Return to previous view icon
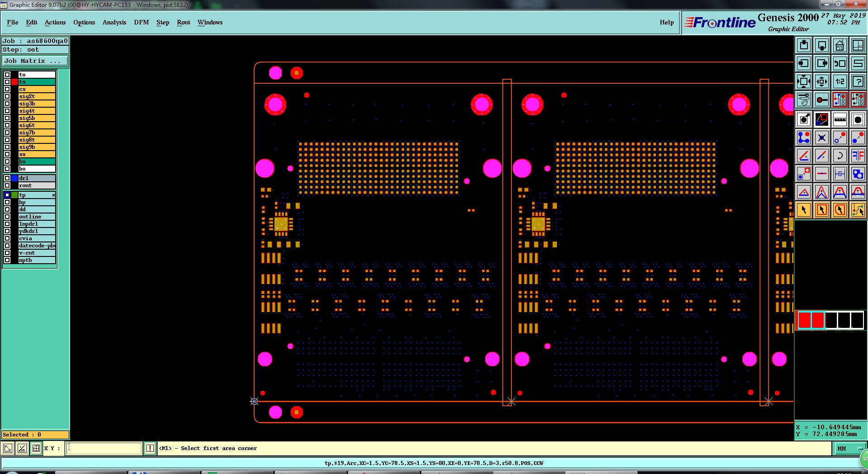 (x=840, y=63)
